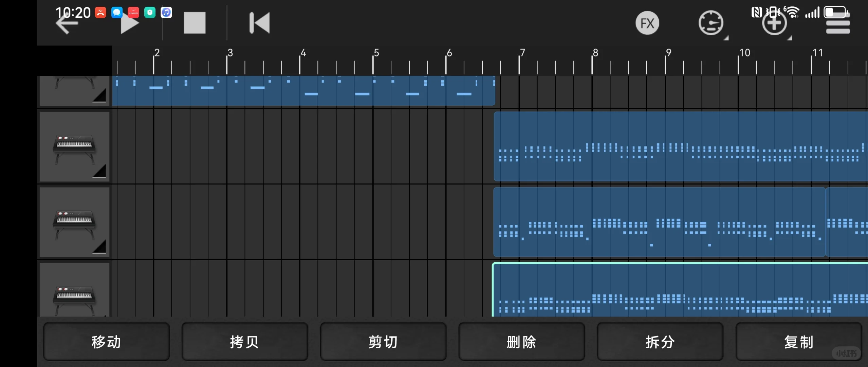Open the tempo metronome settings
This screenshot has height=367, width=868.
pos(711,22)
